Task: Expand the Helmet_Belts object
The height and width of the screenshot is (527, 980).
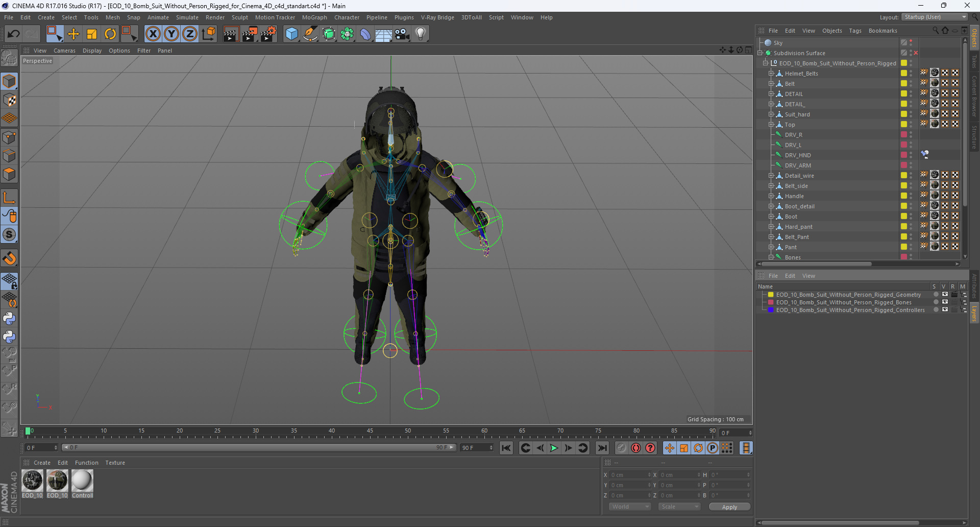Action: tap(771, 74)
